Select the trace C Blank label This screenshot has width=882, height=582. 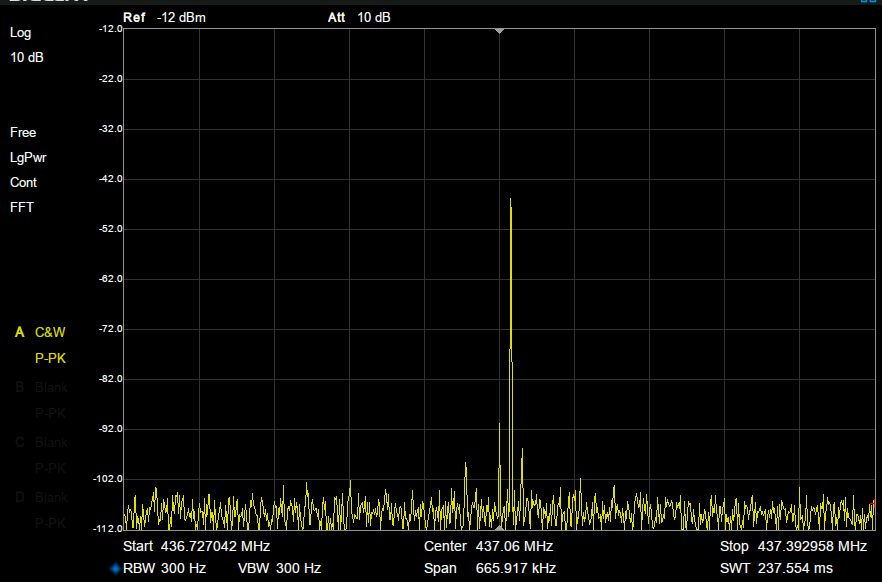point(42,443)
